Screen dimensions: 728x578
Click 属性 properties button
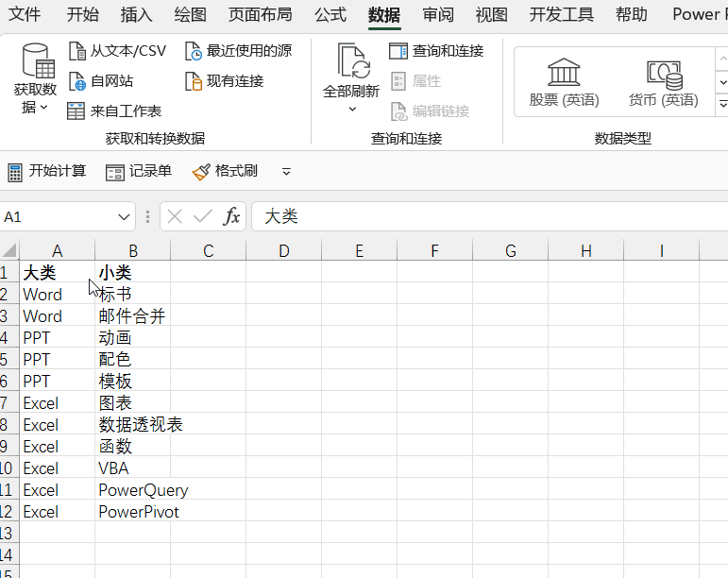point(415,81)
